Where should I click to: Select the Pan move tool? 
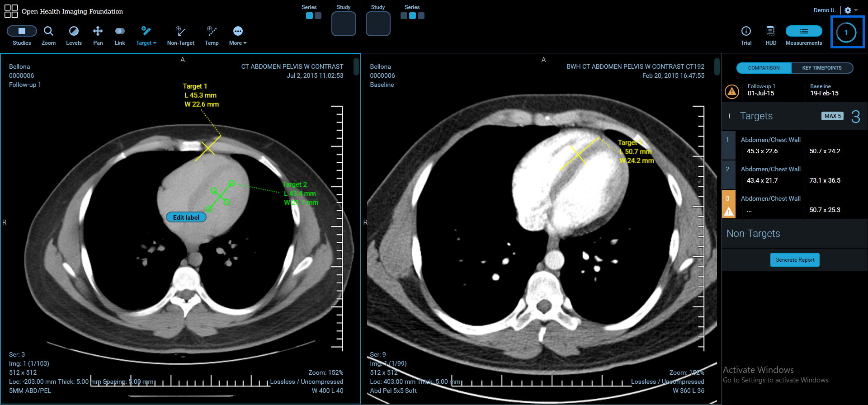[98, 31]
